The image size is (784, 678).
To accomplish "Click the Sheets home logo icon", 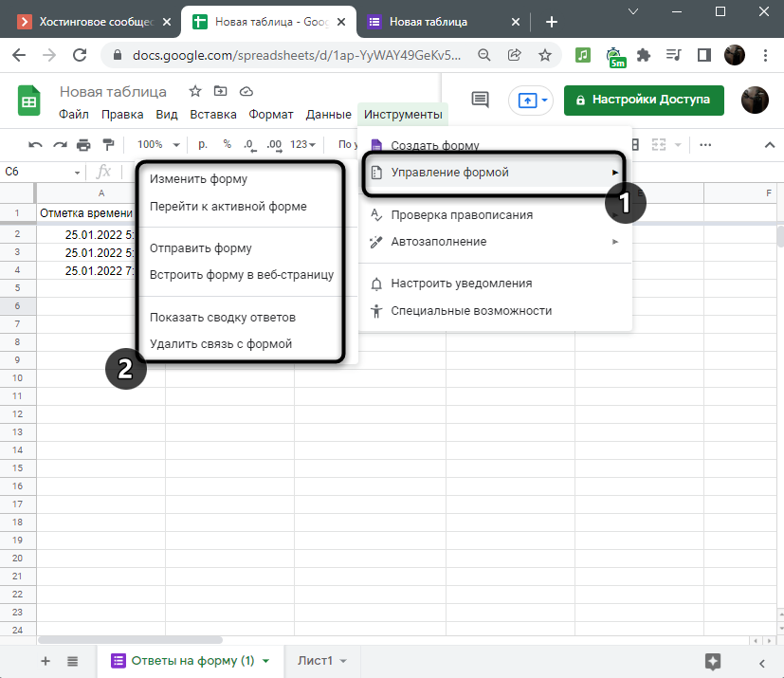I will [x=29, y=101].
